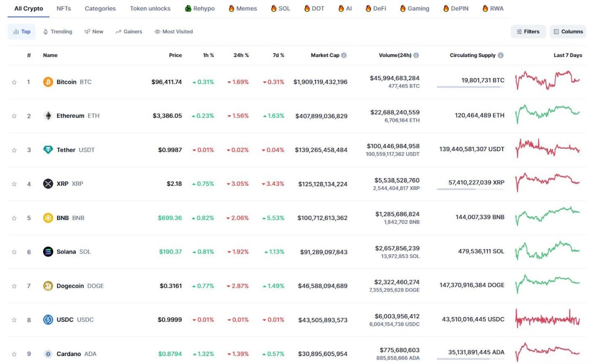Open Circulating Supply info icon
This screenshot has width=591, height=364.
tap(501, 55)
